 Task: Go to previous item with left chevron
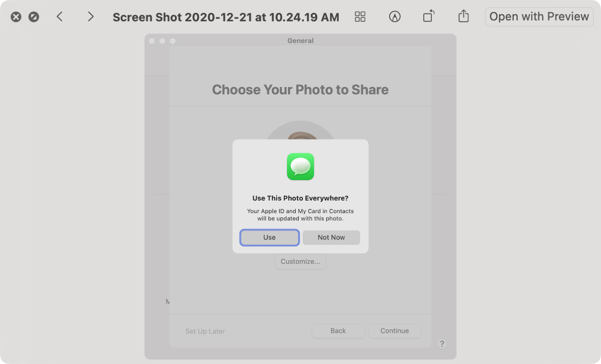click(x=60, y=17)
